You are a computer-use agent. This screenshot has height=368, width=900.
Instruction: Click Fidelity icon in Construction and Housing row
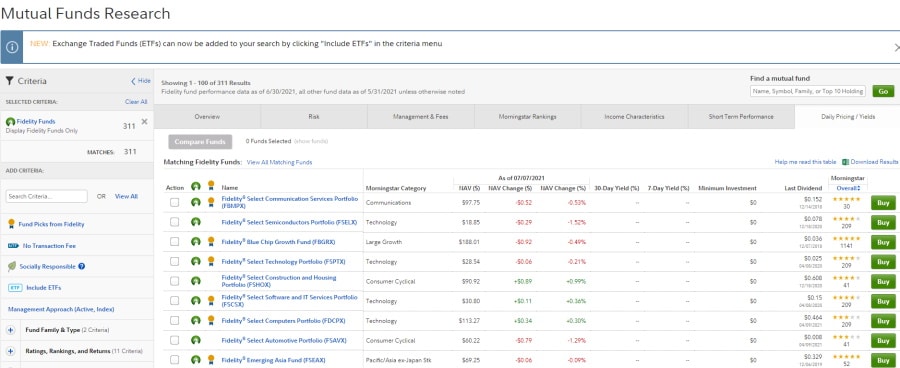196,281
